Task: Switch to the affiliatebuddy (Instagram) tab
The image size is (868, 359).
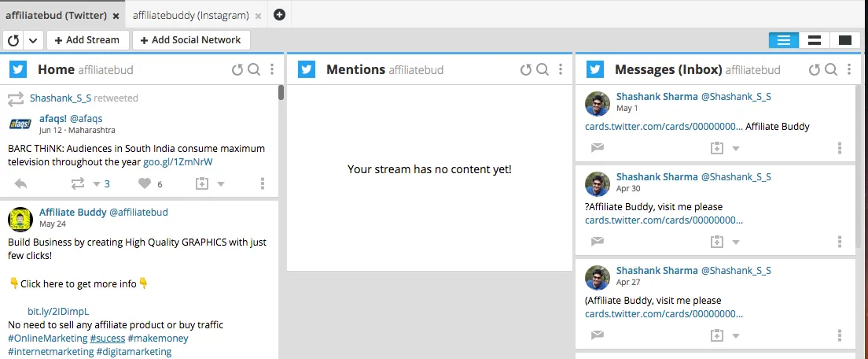Action: coord(191,16)
